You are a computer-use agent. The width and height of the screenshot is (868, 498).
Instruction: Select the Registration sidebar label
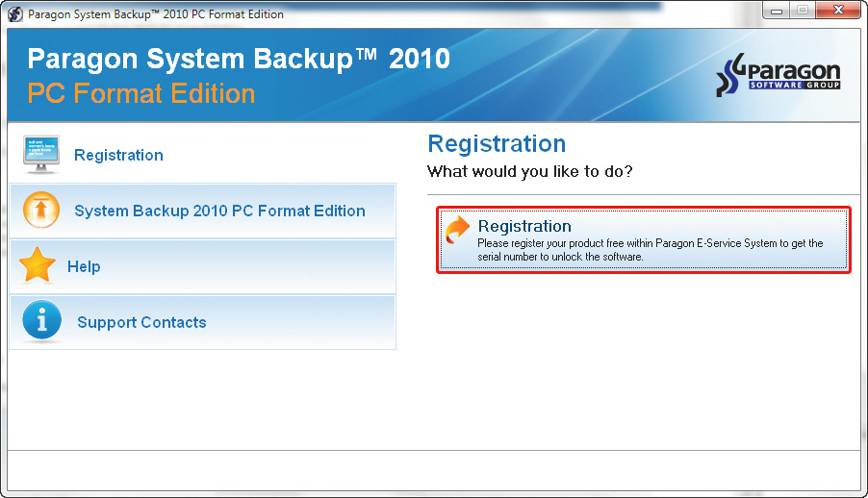pyautogui.click(x=118, y=155)
